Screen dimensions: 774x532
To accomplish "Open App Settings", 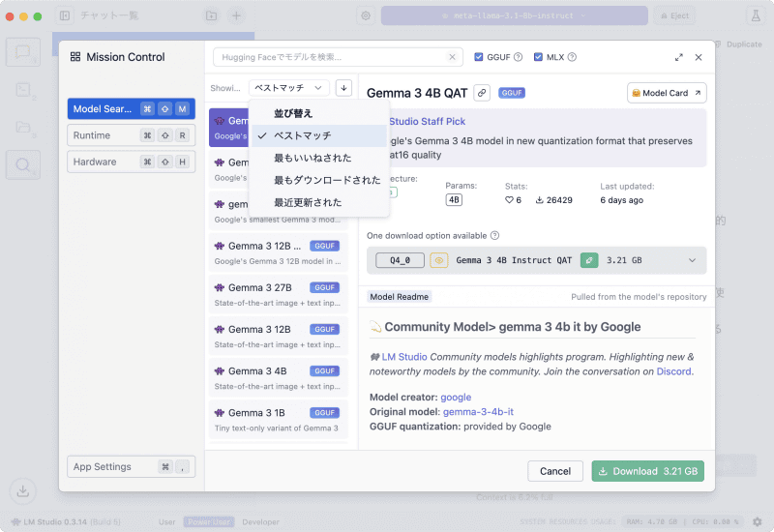I will (x=131, y=466).
